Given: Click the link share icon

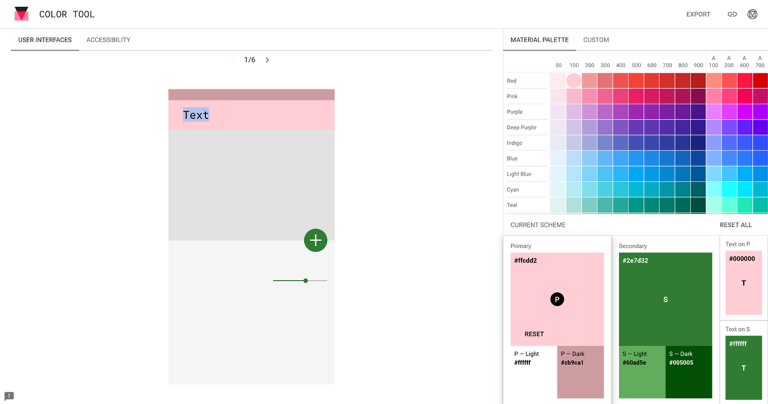Looking at the screenshot, I should [x=732, y=14].
